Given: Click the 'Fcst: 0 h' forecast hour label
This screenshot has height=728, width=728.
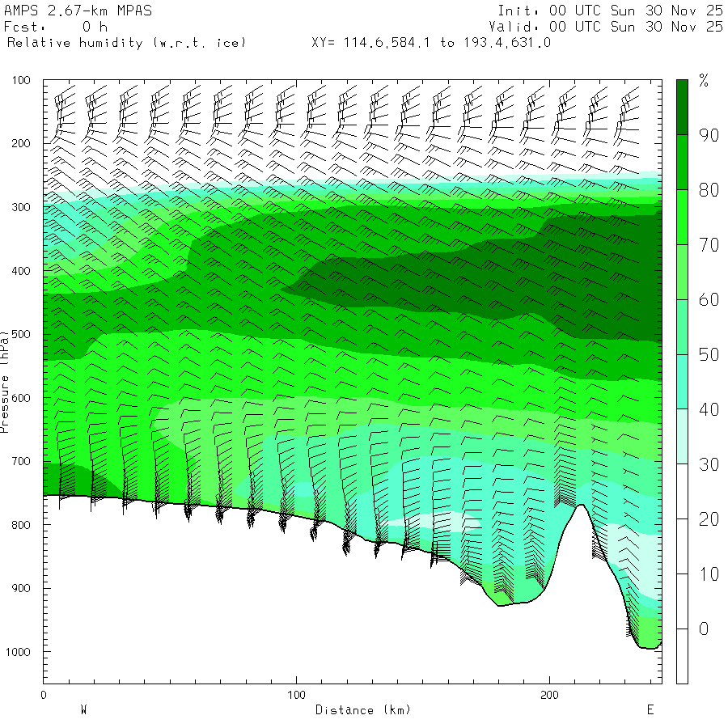Looking at the screenshot, I should pos(56,27).
